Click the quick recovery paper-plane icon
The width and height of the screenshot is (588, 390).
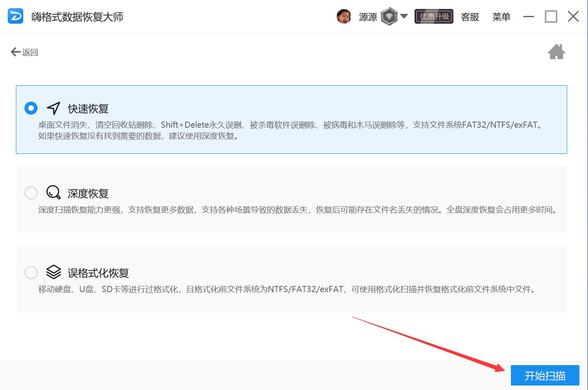tap(53, 108)
